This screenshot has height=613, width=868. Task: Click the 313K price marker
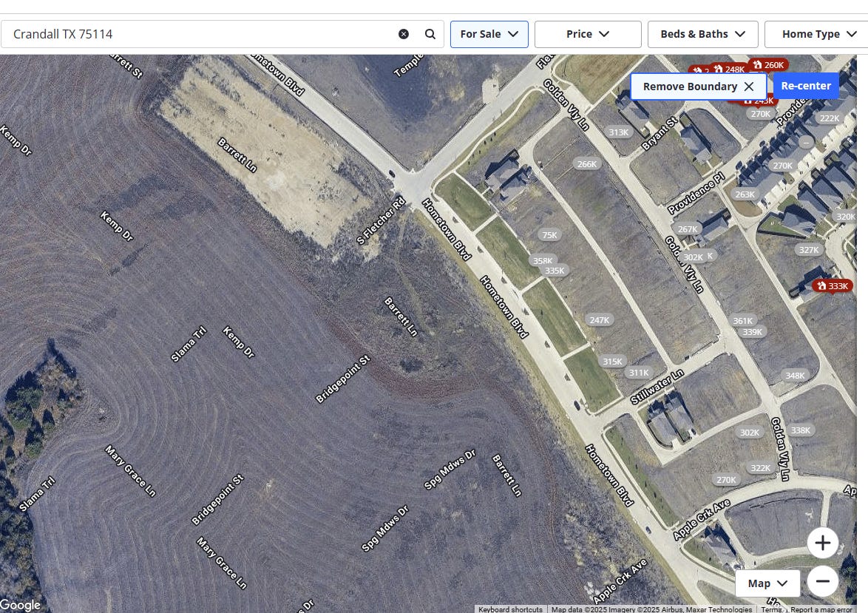point(618,132)
